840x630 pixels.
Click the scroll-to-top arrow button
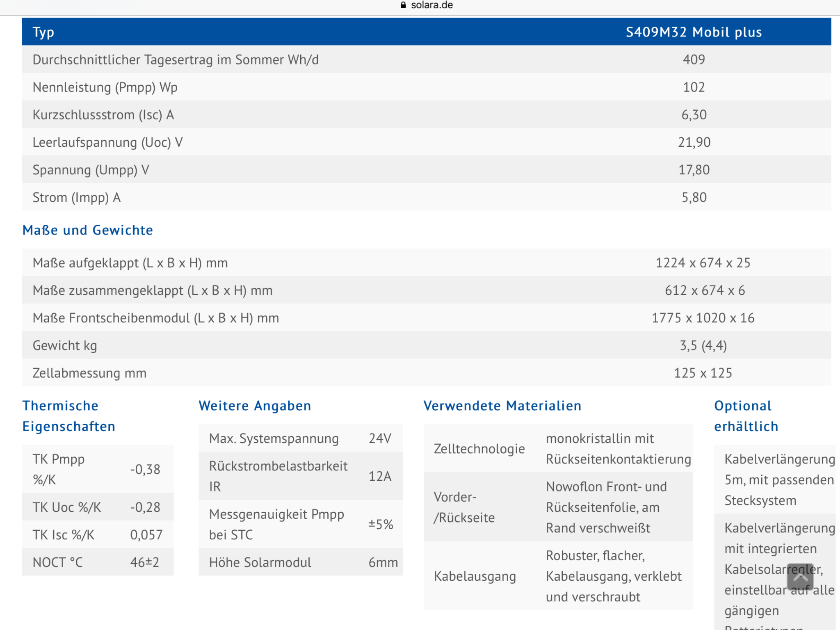(x=800, y=576)
